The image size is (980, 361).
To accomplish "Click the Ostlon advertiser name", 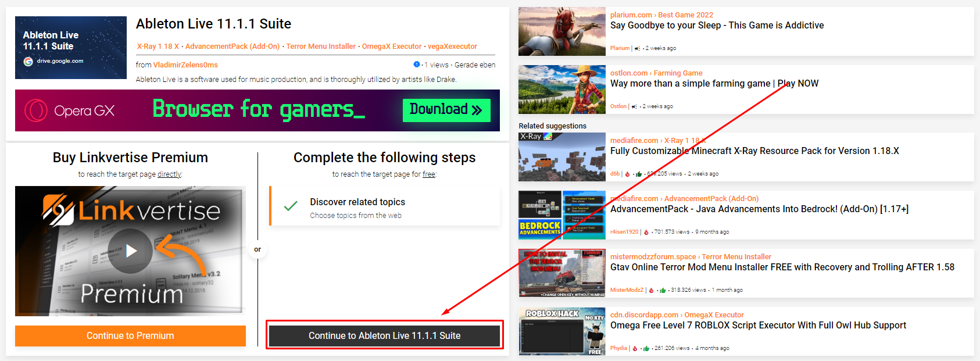I will pos(618,106).
